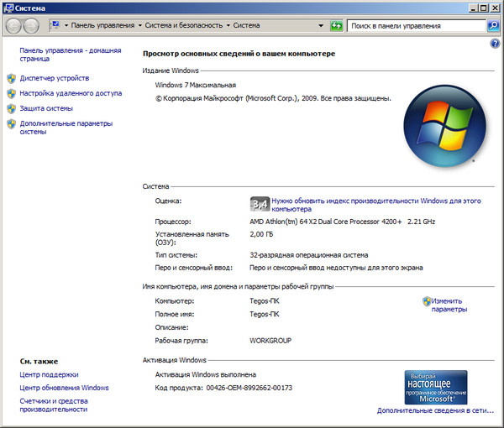Click the 3,4 performance score badge

tap(260, 204)
